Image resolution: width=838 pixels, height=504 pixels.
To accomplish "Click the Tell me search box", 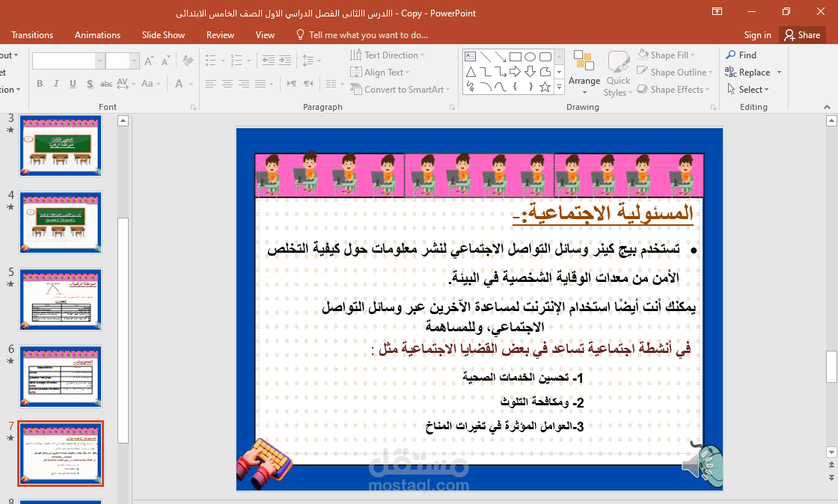I will tap(362, 34).
